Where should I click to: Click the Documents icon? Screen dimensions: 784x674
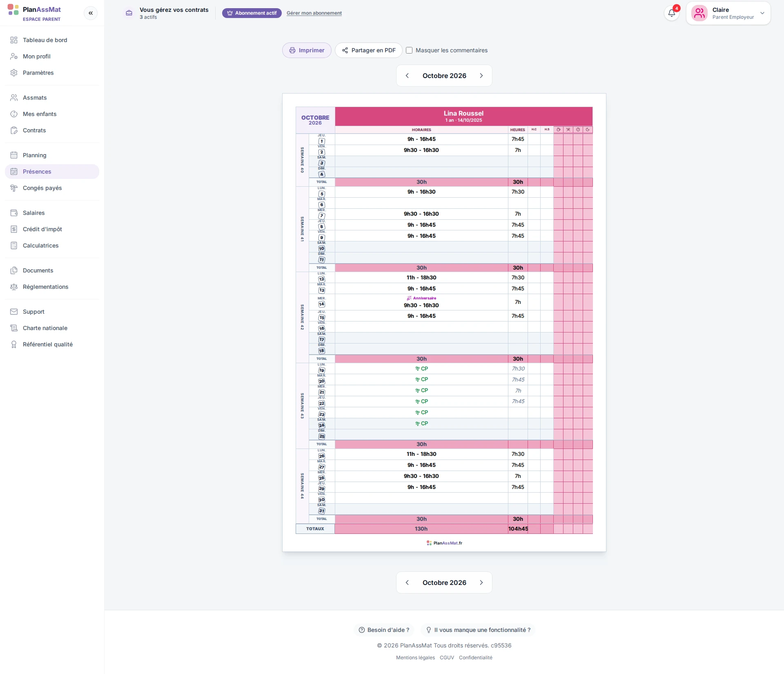pos(14,270)
